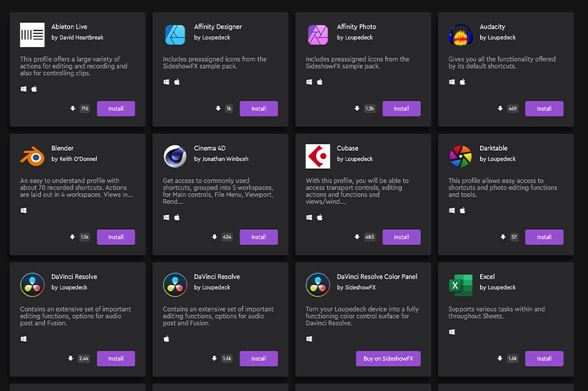Image resolution: width=588 pixels, height=391 pixels.
Task: Click the Windows icon on Cubase card
Action: [309, 217]
